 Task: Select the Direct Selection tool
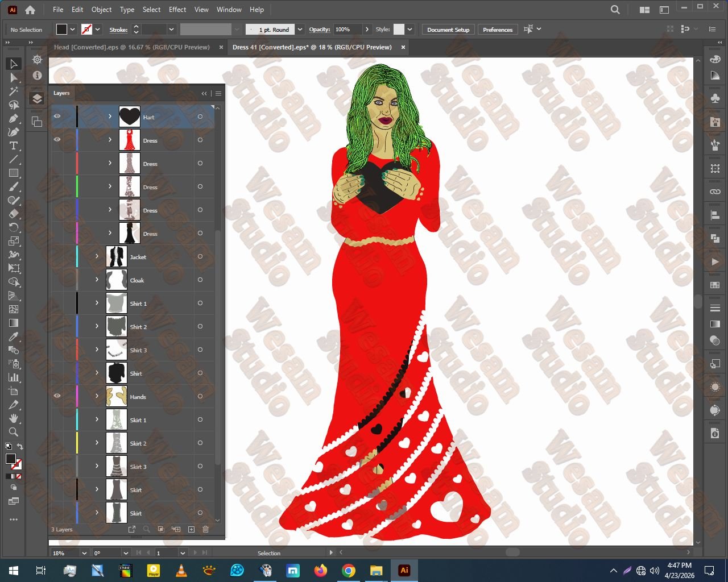click(x=14, y=77)
